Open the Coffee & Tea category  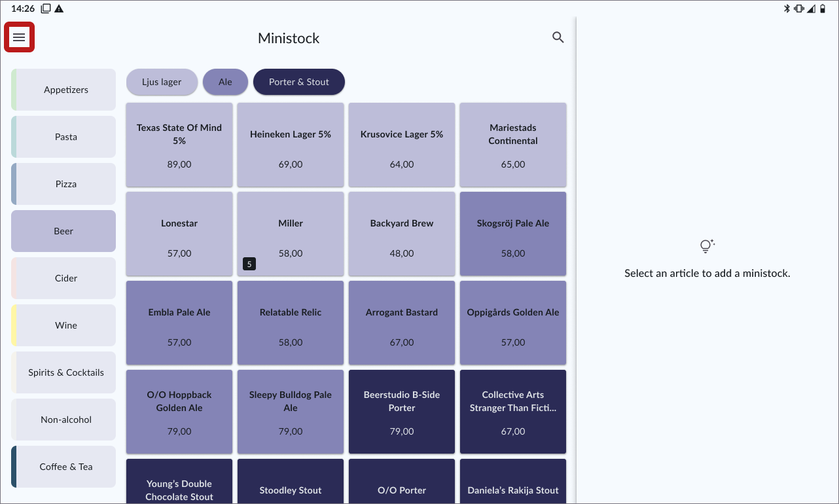tap(63, 467)
